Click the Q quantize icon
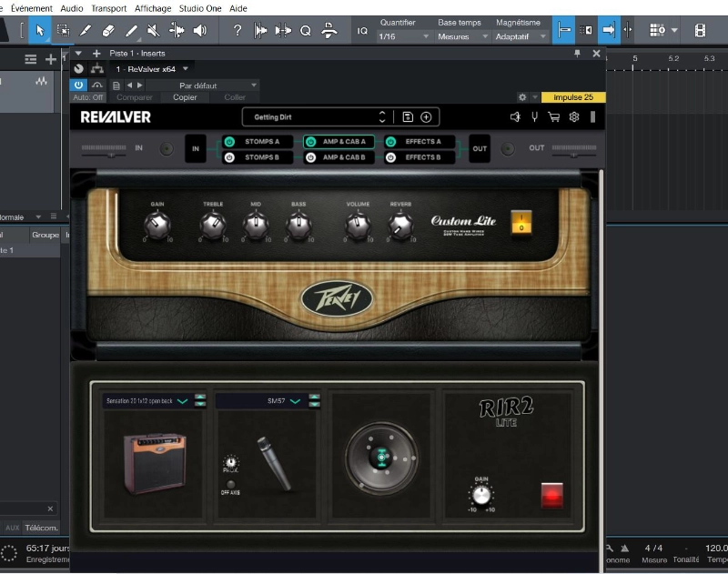728x574 pixels. coord(306,31)
